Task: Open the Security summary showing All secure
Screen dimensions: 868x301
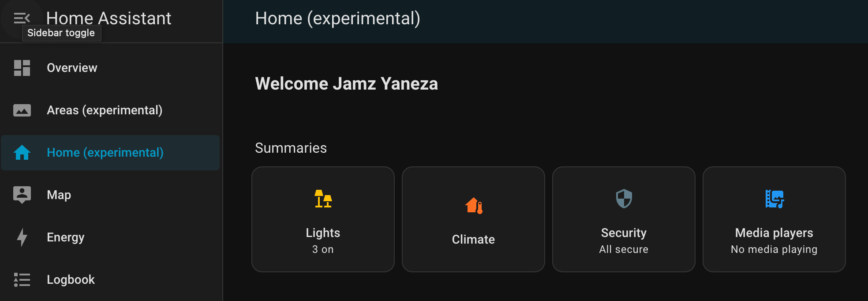Action: pos(623,219)
